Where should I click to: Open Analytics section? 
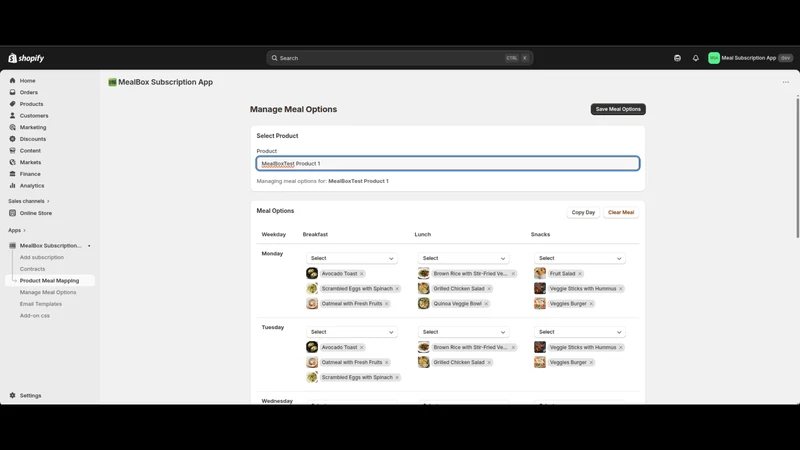pyautogui.click(x=32, y=186)
